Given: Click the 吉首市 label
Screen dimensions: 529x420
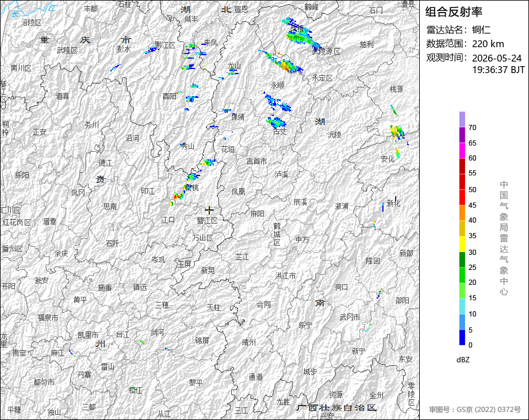Looking at the screenshot, I should [256, 161].
